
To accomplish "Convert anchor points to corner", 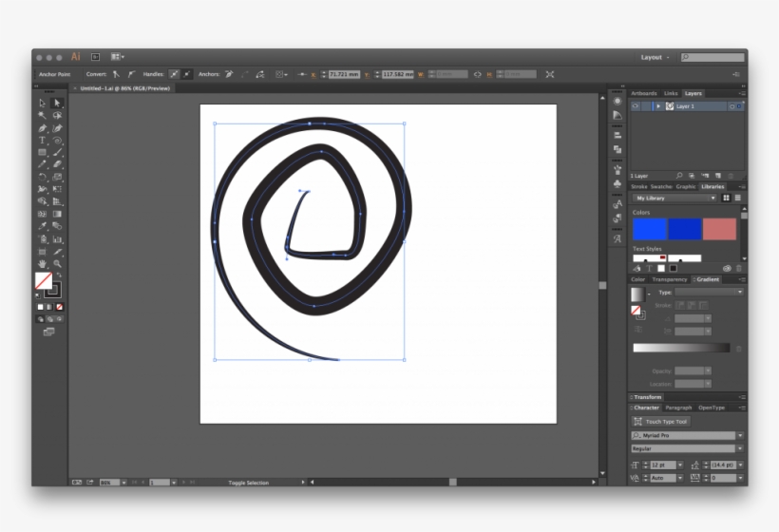I will (116, 74).
